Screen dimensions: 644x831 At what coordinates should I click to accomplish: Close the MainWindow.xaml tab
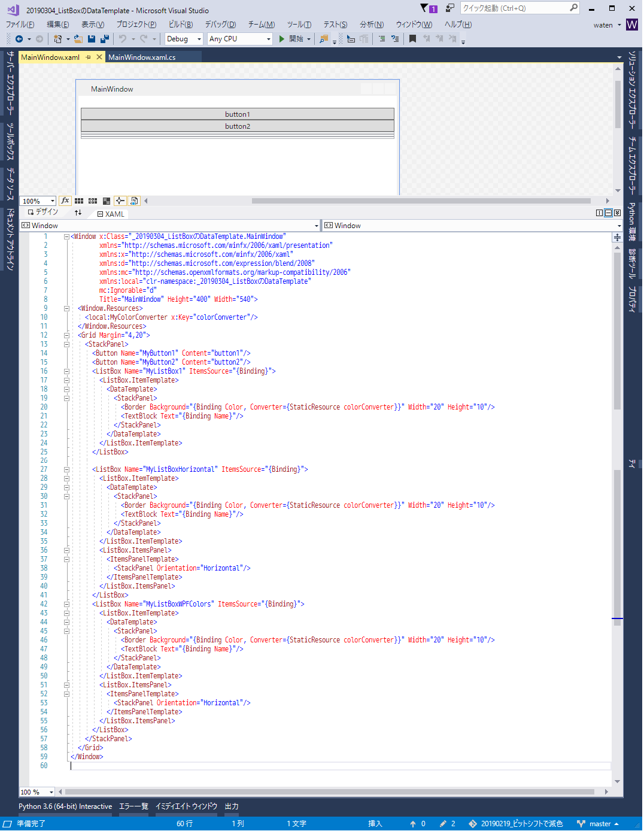pos(100,57)
